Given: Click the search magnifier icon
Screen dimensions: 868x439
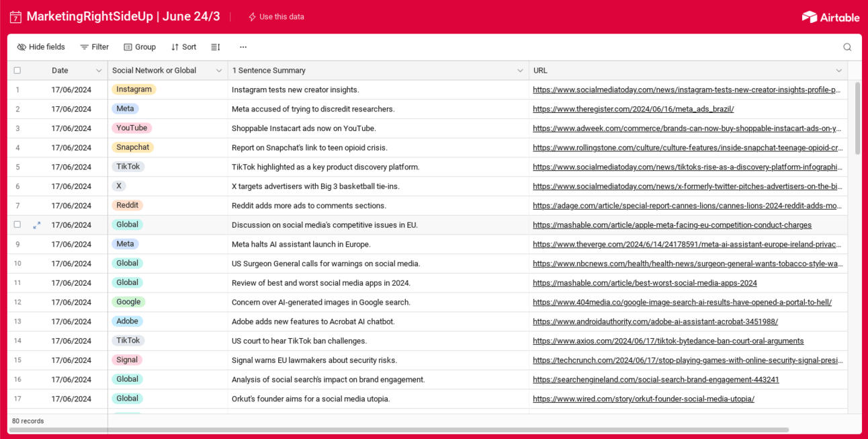Looking at the screenshot, I should click(847, 47).
